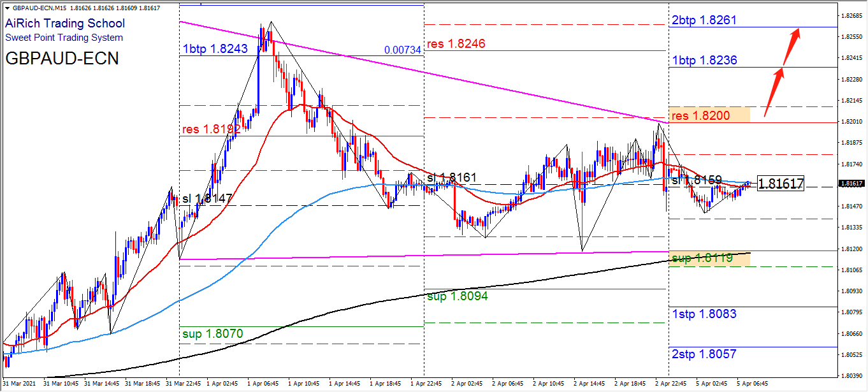Click the chart menu triangle beside GBPAUD-ECN,M15

click(6, 6)
